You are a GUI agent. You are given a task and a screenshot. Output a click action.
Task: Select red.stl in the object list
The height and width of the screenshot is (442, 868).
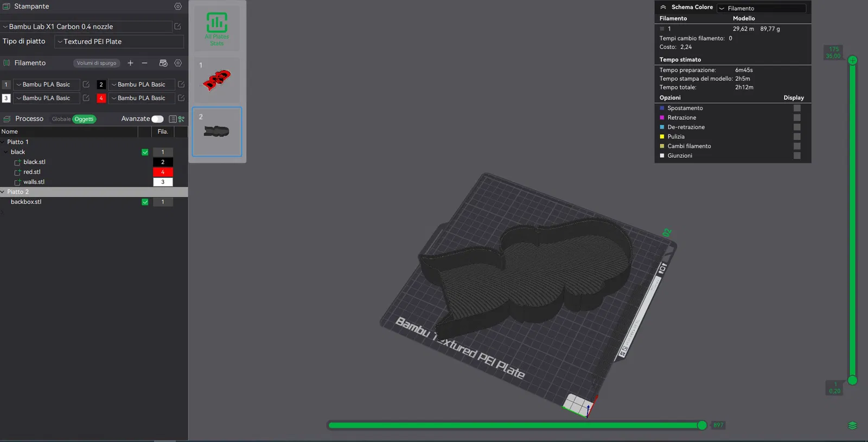pyautogui.click(x=32, y=172)
